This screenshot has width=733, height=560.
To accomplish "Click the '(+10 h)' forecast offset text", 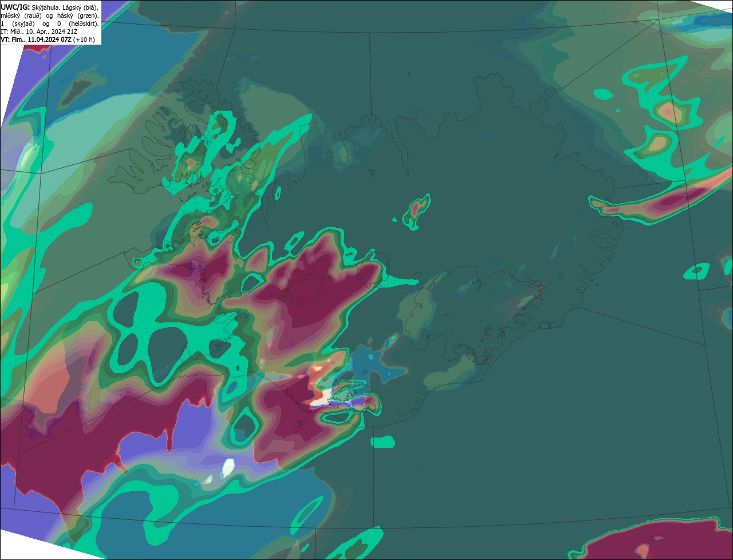I will tap(84, 40).
